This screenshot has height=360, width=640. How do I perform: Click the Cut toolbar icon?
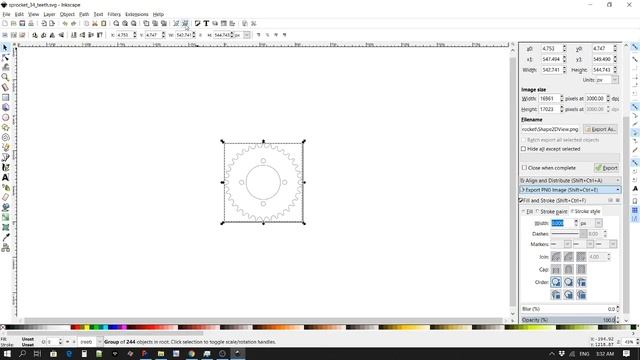[x=95, y=24]
